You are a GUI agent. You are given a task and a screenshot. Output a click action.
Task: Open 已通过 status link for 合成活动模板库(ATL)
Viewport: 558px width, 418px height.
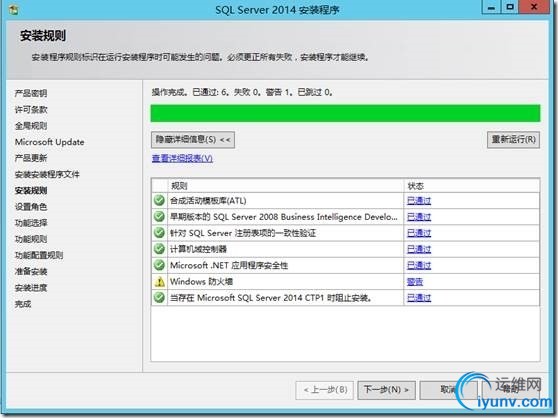pos(419,201)
